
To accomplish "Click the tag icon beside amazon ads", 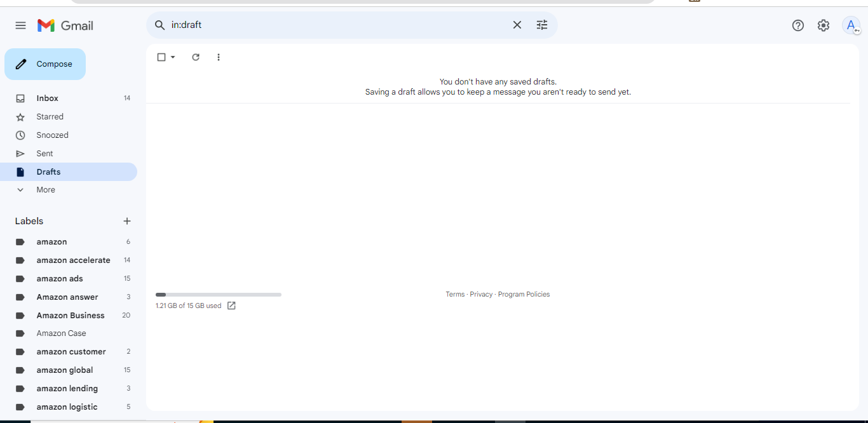I will click(x=20, y=279).
